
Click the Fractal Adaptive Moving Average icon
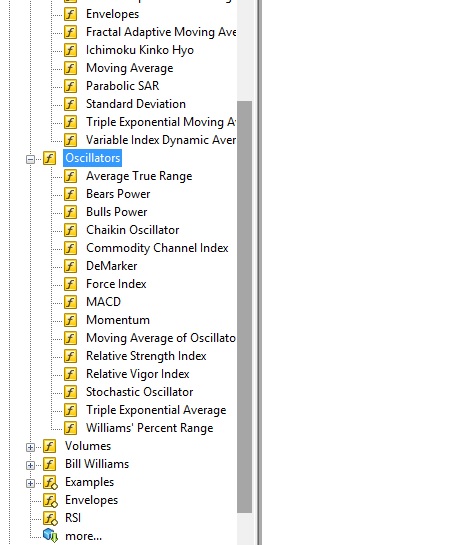pos(71,32)
